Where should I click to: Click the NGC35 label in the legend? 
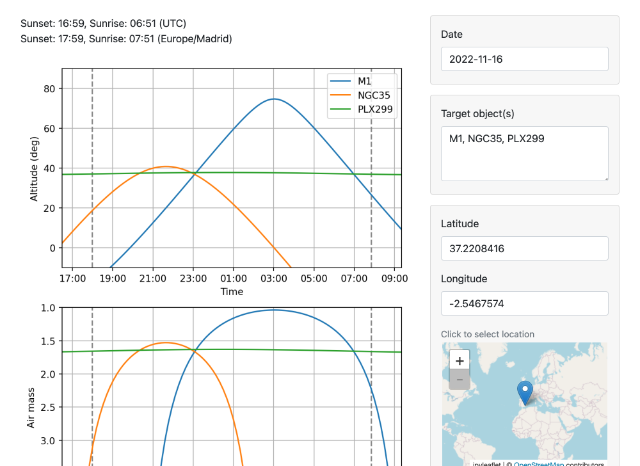click(373, 95)
